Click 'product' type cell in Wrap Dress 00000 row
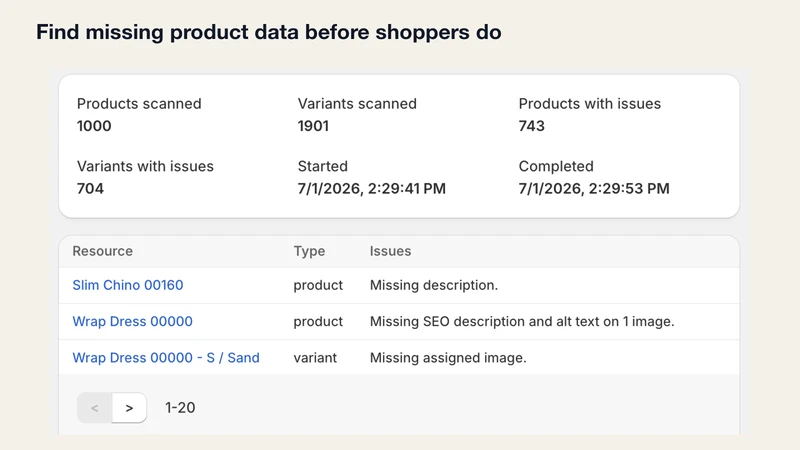 [318, 321]
